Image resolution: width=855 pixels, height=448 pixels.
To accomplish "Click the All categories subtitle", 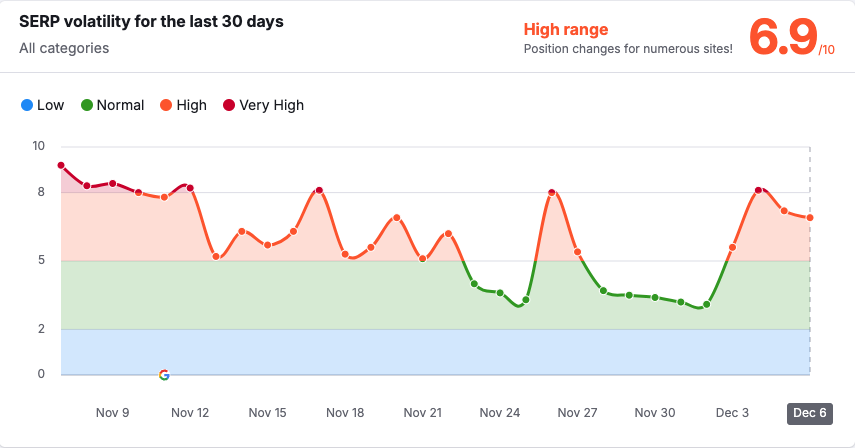I will 64,48.
